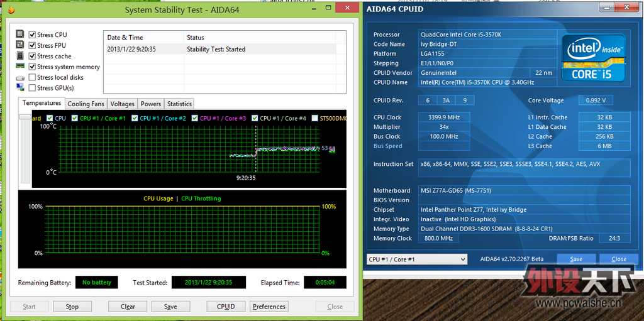Click the Core Voltage value 0.992 V
Image resolution: width=644 pixels, height=321 pixels.
click(596, 100)
